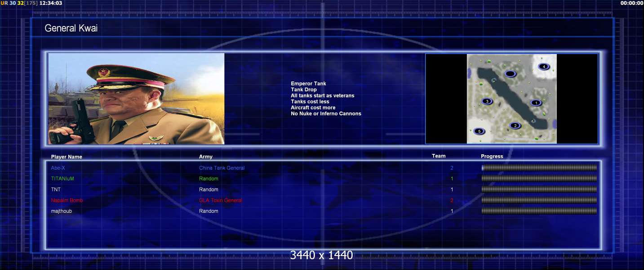Click start position marker 5 on minimap
This screenshot has width=644, height=270.
pyautogui.click(x=479, y=131)
